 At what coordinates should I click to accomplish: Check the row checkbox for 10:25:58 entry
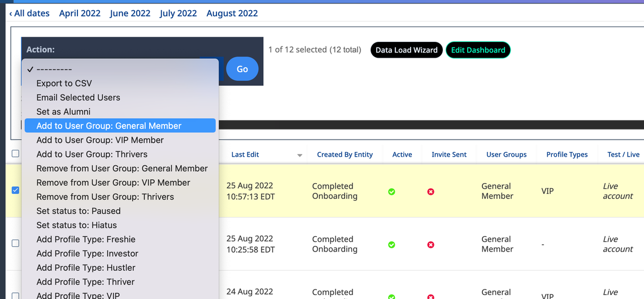tap(15, 243)
